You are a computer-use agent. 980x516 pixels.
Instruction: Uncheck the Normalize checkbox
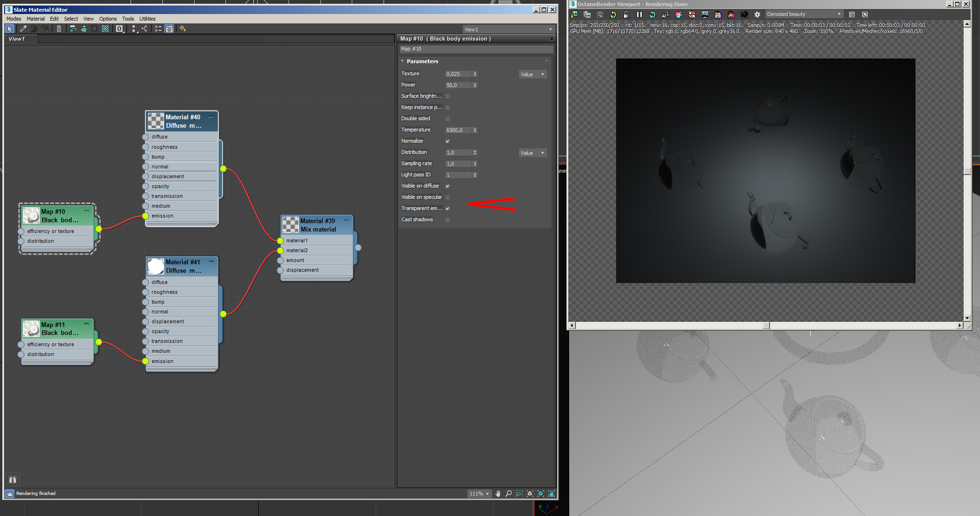click(x=448, y=141)
